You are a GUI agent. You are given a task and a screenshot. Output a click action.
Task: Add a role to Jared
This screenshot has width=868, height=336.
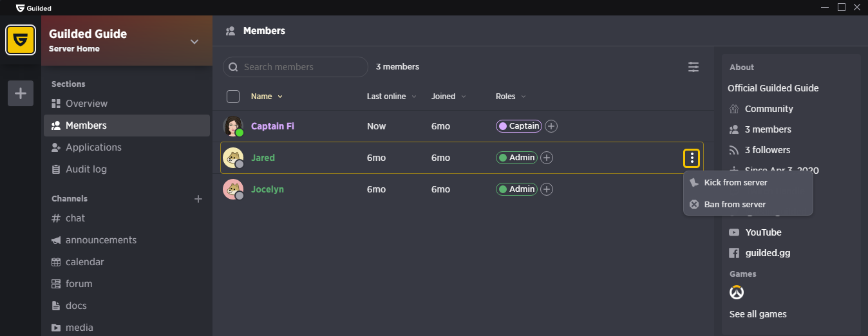547,158
